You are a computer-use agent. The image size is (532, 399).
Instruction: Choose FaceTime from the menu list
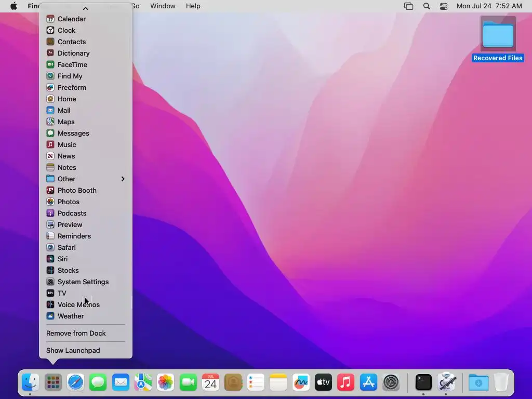86,64
